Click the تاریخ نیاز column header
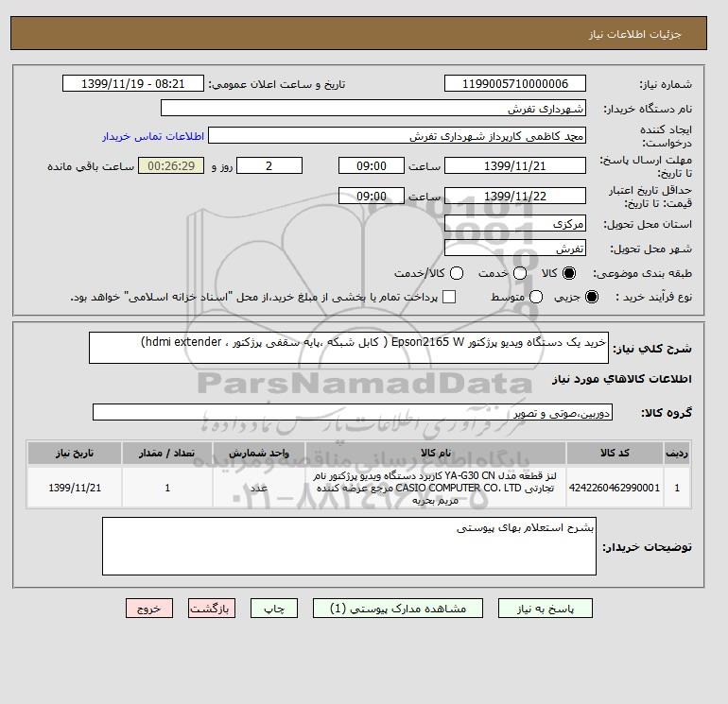728x704 pixels. point(75,453)
